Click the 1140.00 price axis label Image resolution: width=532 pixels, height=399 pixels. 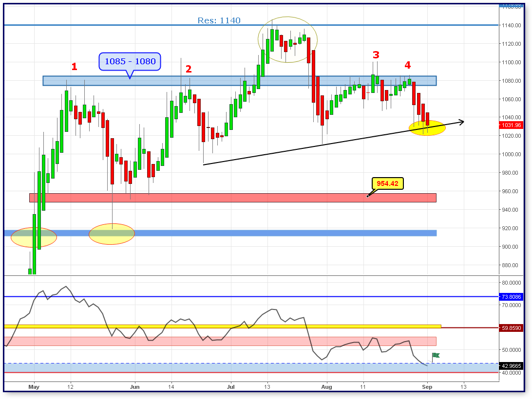[512, 25]
